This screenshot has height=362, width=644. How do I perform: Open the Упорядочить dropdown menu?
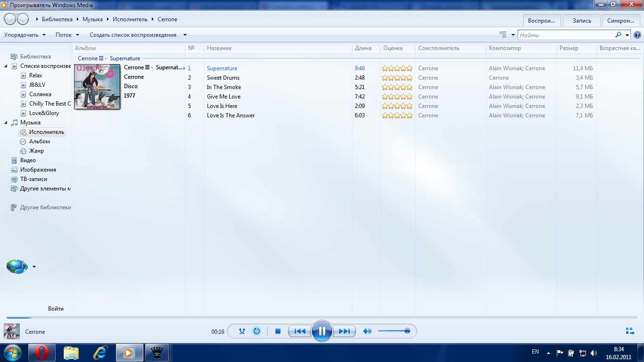tap(25, 35)
